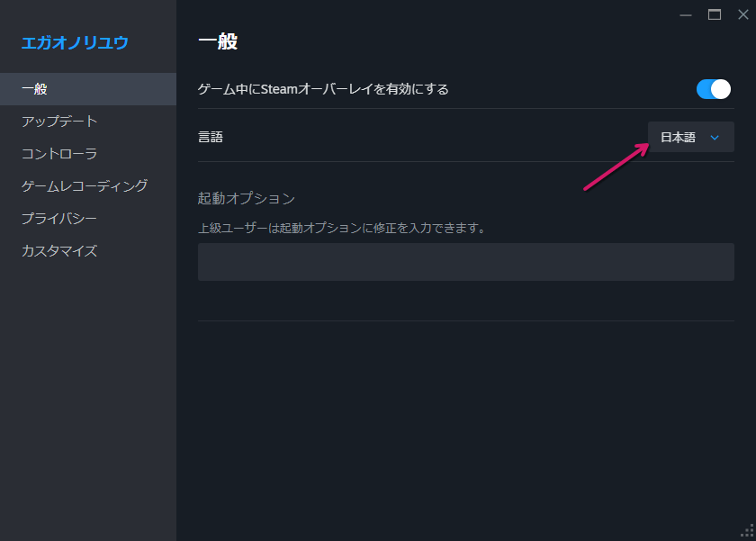This screenshot has height=541, width=756.
Task: Switch to the アップデート section
Action: (x=59, y=122)
